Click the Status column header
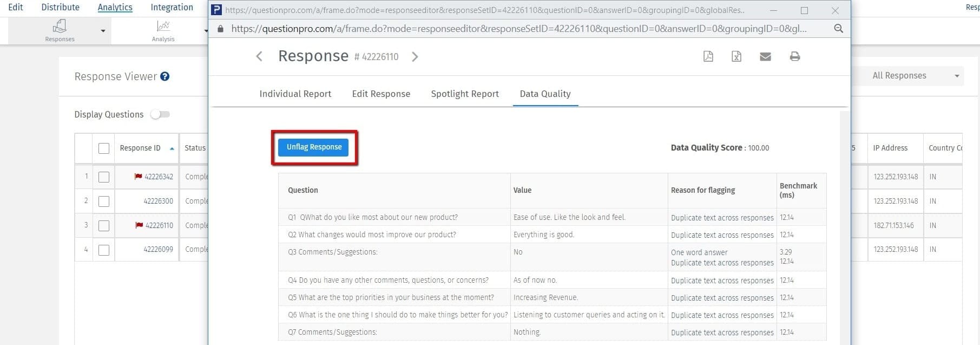 (x=195, y=148)
